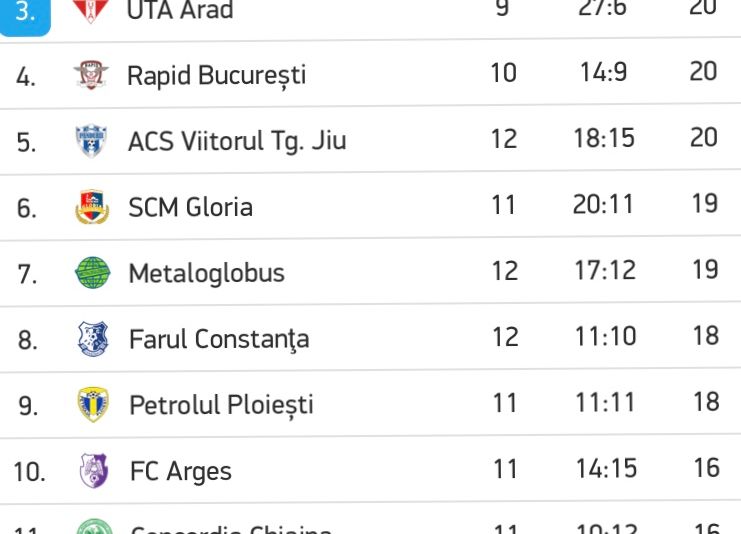Click Rapid București's 14:9 goal difference
The image size is (741, 534).
604,73
